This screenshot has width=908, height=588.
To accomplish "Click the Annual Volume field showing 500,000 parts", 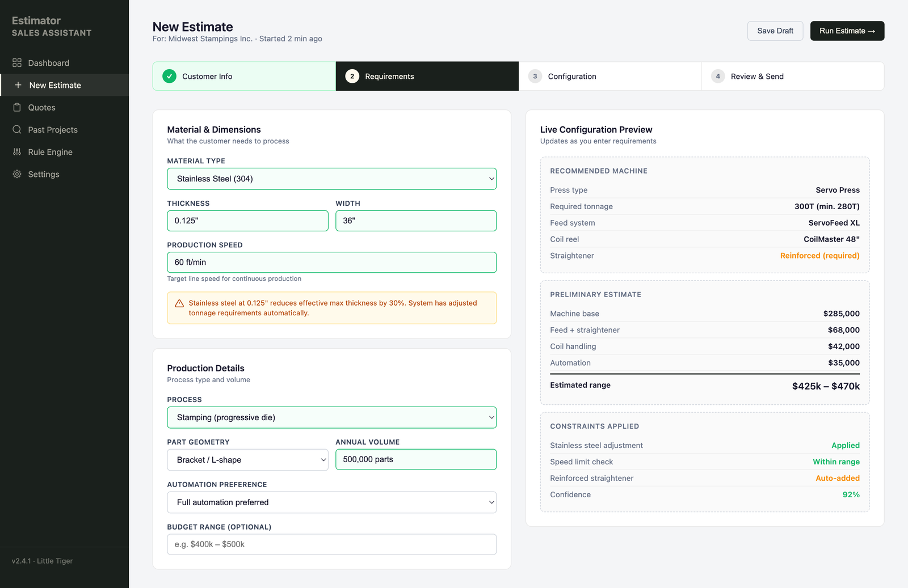I will [415, 459].
